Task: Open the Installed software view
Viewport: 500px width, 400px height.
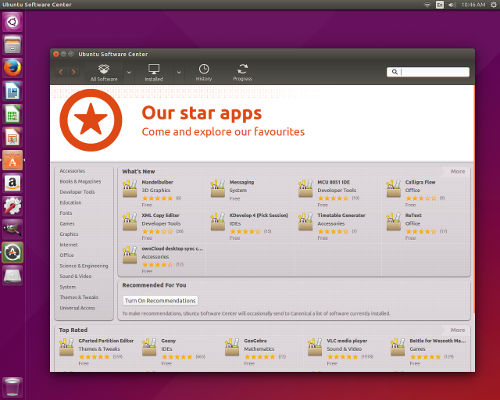Action: 154,73
